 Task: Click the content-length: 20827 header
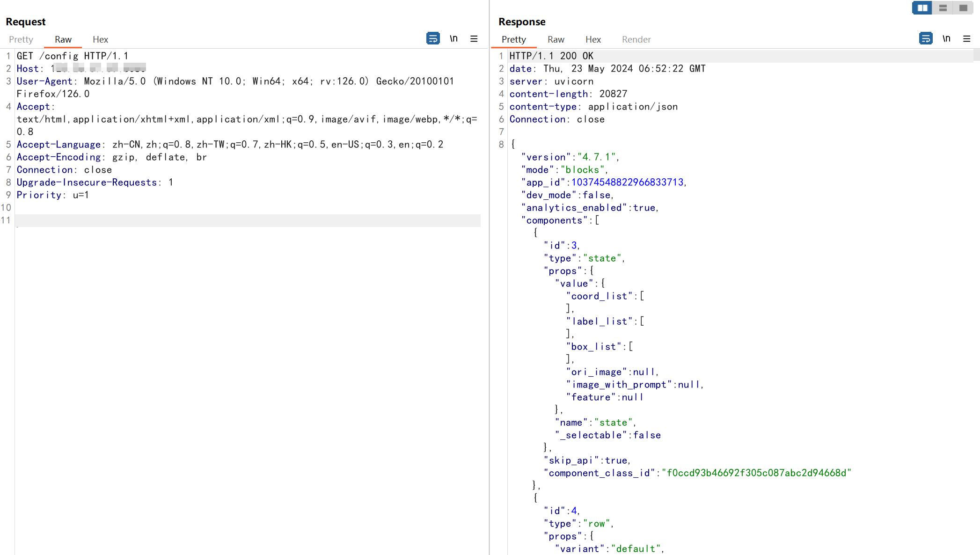click(568, 94)
